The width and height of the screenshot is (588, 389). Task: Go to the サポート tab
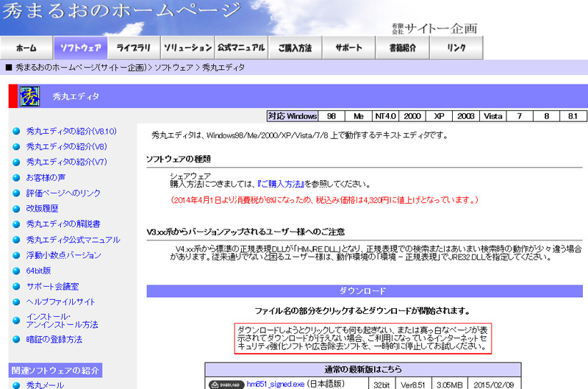(348, 48)
